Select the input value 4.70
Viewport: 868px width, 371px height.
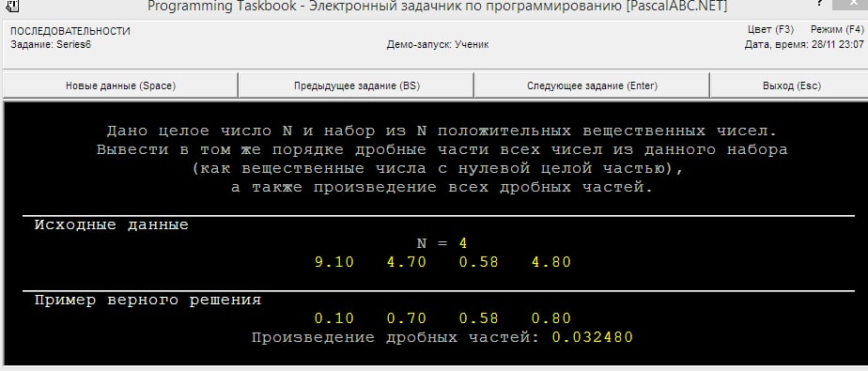pyautogui.click(x=407, y=262)
